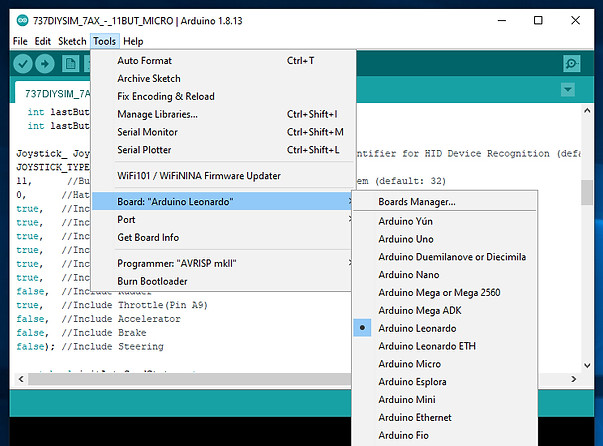Open Manage Libraries...

(222, 114)
